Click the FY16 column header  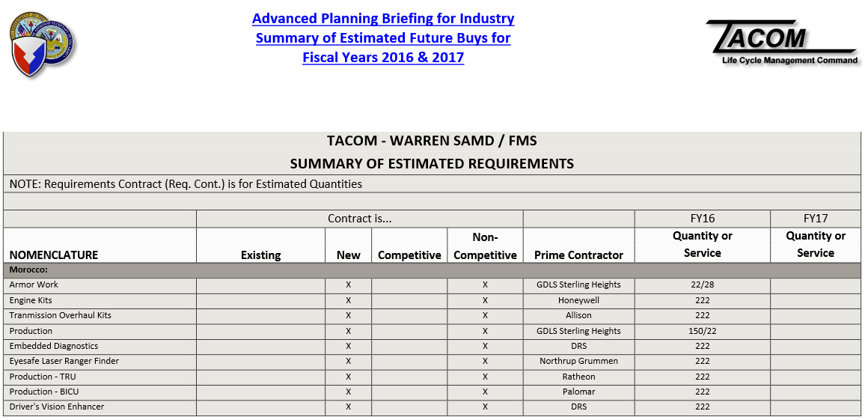[702, 219]
